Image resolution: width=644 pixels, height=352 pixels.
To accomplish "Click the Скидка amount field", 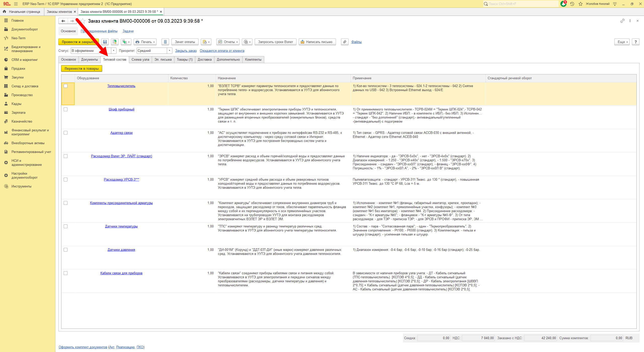I will [434, 338].
